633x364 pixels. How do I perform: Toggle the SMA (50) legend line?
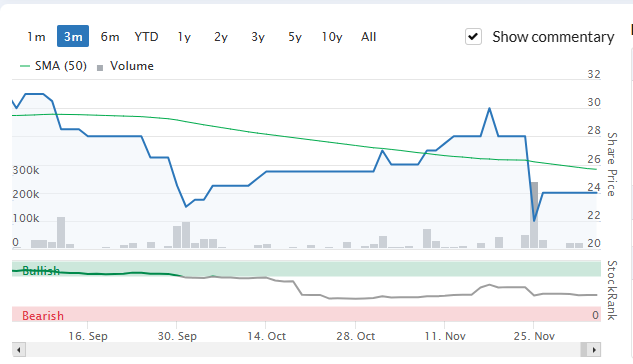[53, 66]
